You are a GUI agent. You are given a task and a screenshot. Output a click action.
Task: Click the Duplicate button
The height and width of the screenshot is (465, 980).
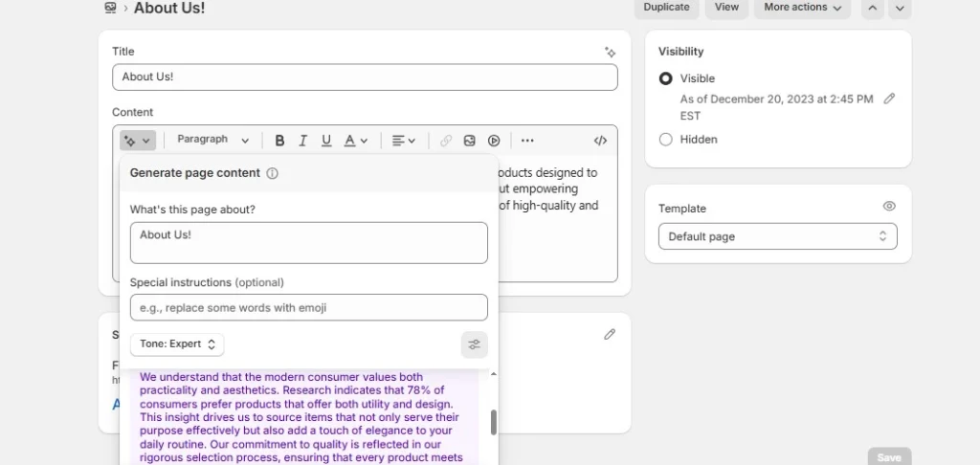click(x=666, y=7)
